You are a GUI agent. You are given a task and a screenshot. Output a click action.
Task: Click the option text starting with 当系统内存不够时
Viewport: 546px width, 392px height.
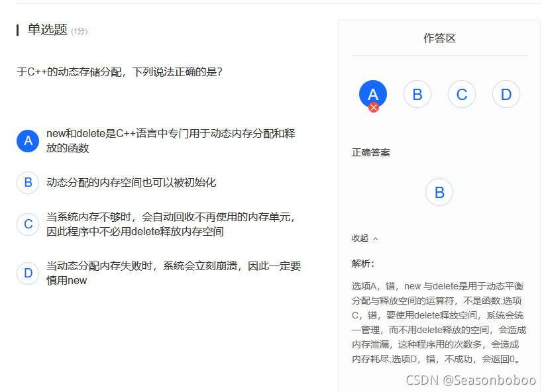171,224
